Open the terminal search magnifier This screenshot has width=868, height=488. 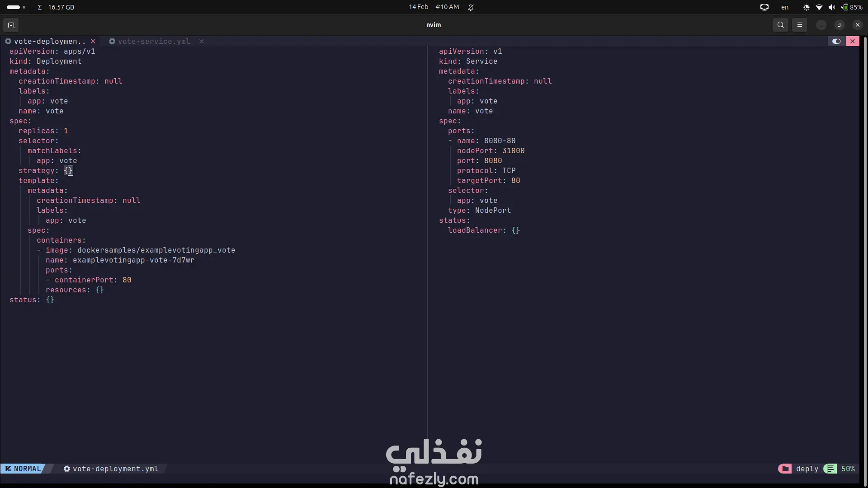(780, 25)
